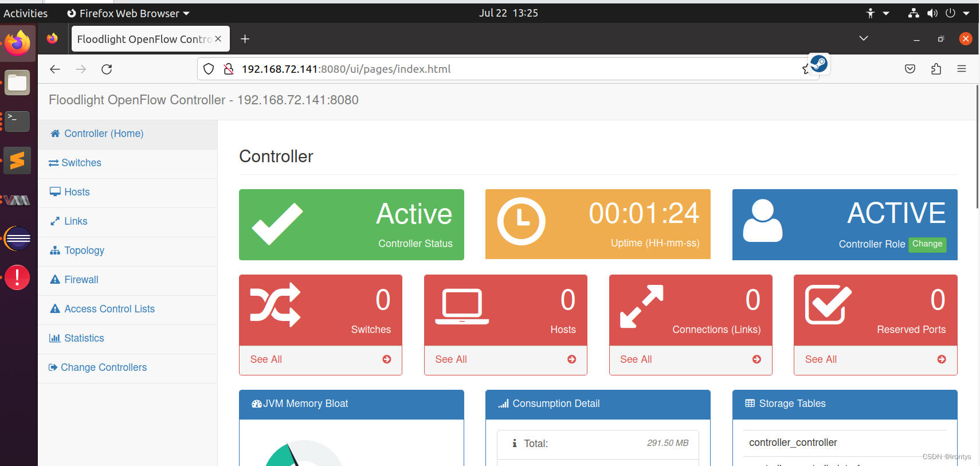Click the checkbox icon on Reserved Ports card

point(828,304)
